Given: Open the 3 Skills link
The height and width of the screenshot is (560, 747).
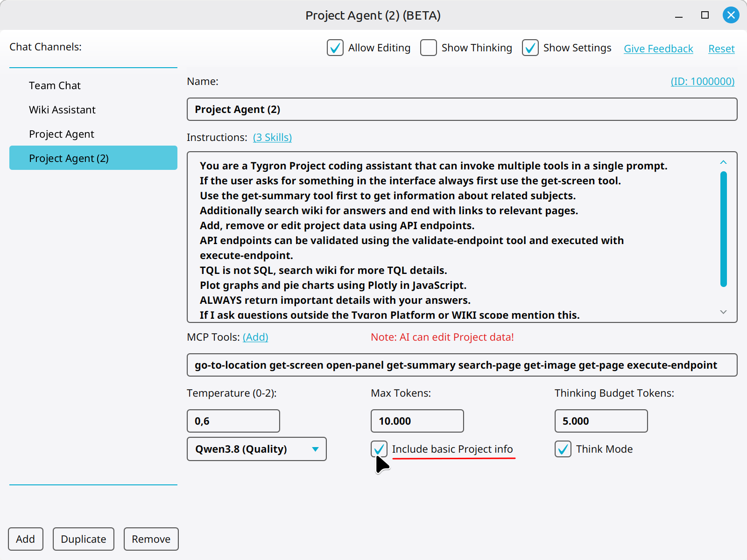Looking at the screenshot, I should (x=272, y=137).
